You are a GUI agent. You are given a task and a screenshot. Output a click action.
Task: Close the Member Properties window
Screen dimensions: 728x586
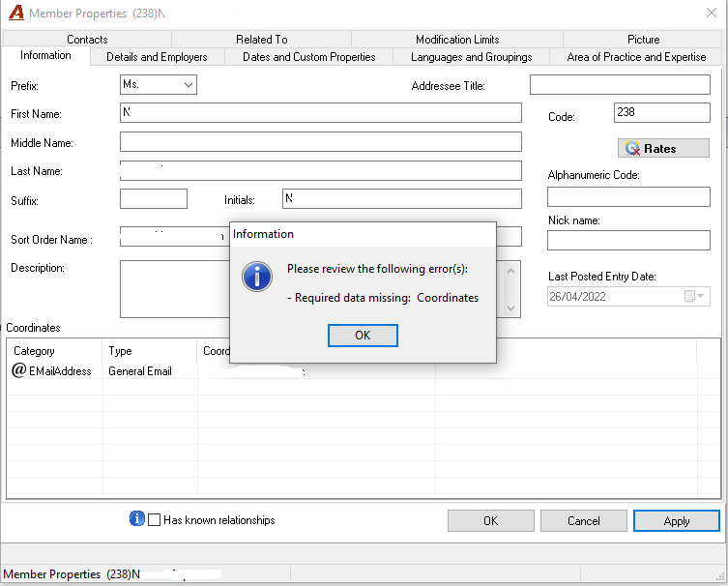[712, 13]
